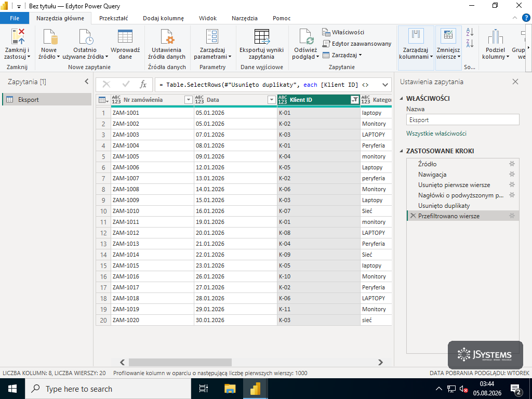
Task: Select the ZAM-1010 cell
Action: (152, 211)
